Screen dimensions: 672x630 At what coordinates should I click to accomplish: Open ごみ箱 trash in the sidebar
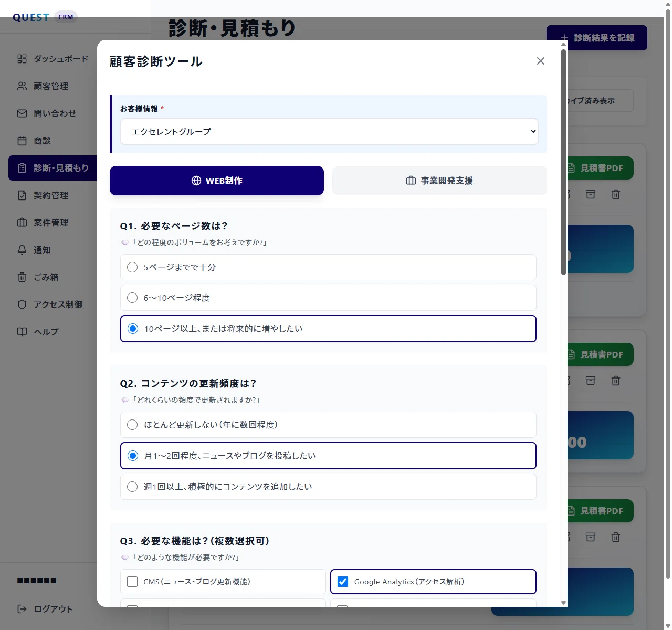click(52, 277)
